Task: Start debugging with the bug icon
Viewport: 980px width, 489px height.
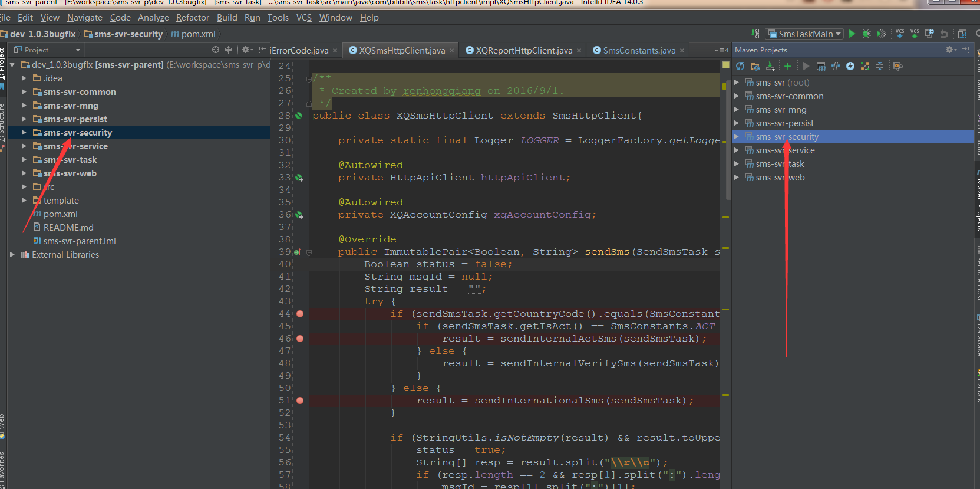Action: 866,34
